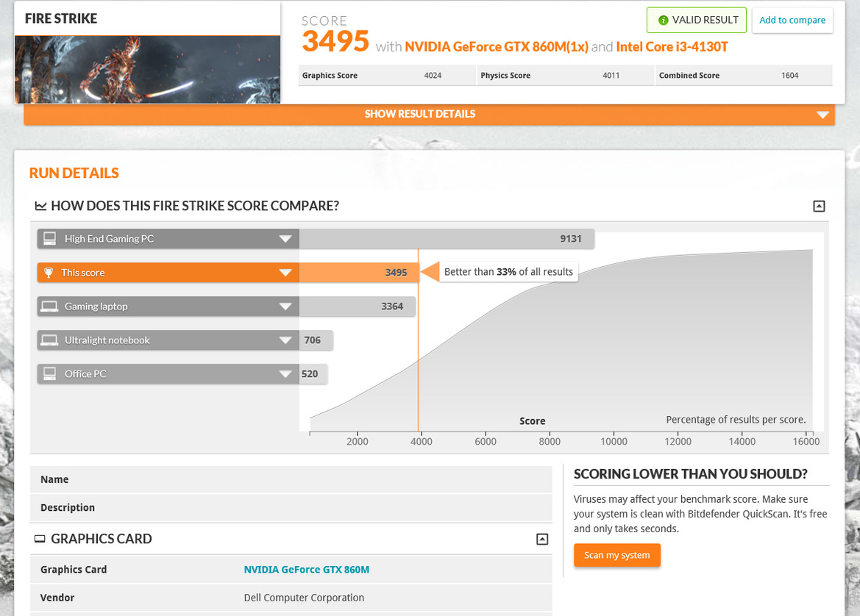Click the Physics Score value 4011
Screen dimensions: 860x616
pos(611,76)
